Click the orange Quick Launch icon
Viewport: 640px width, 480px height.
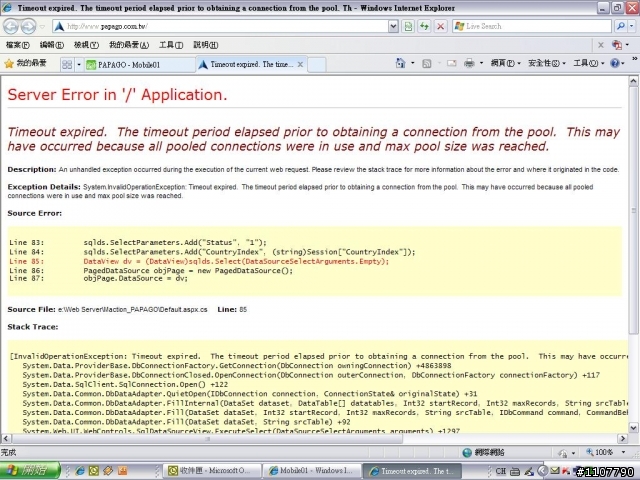(x=122, y=471)
